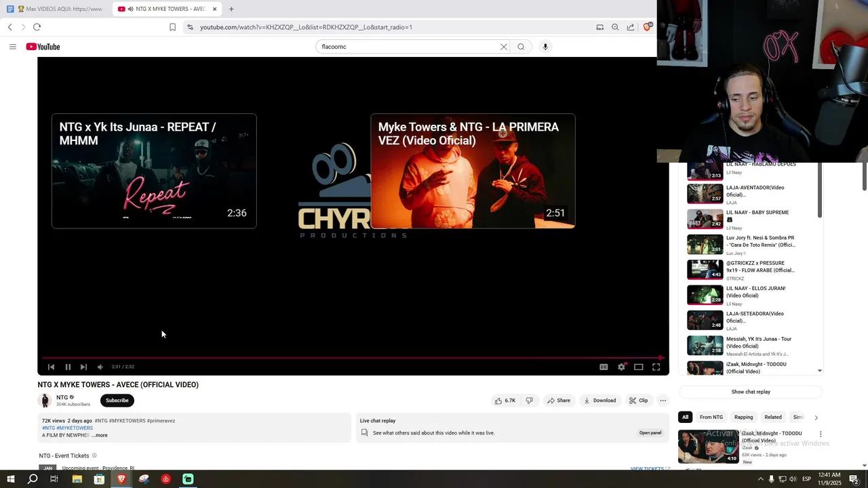Viewport: 868px width, 488px height.
Task: Share this video
Action: point(559,401)
